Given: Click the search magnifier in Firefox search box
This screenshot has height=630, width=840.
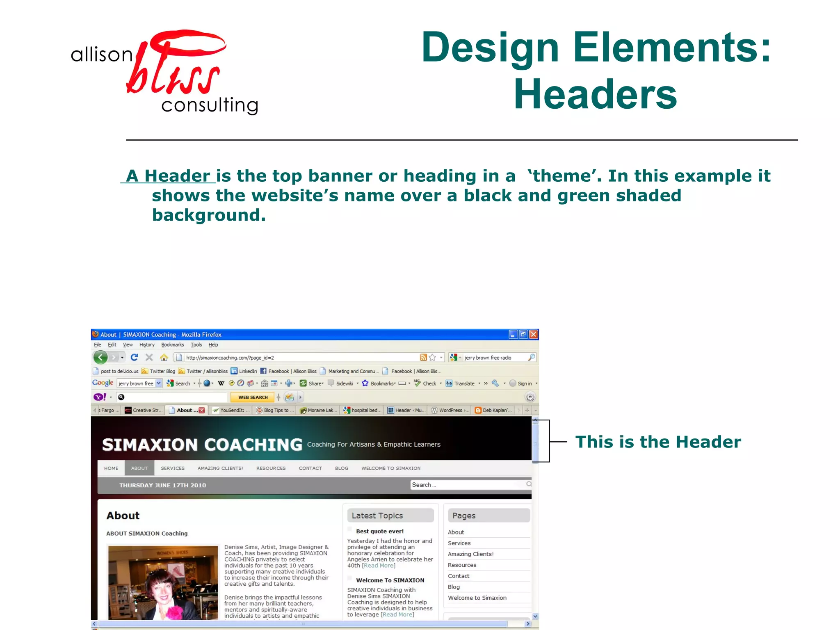Looking at the screenshot, I should pos(531,357).
